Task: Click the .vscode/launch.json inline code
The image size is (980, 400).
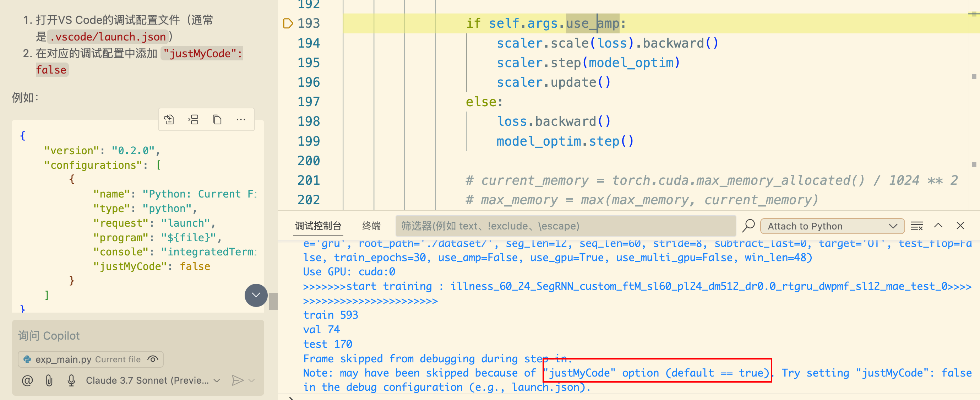Action: click(108, 37)
